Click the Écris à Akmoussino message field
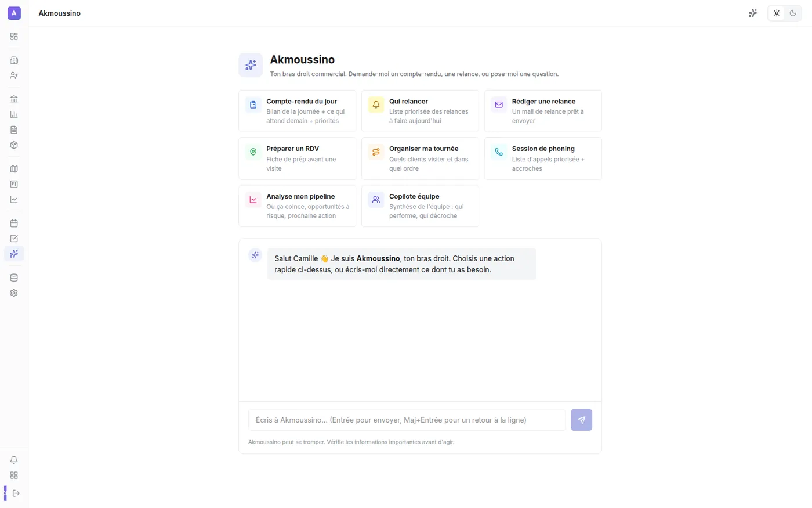Screen dimensions: 812x508 click(x=407, y=420)
